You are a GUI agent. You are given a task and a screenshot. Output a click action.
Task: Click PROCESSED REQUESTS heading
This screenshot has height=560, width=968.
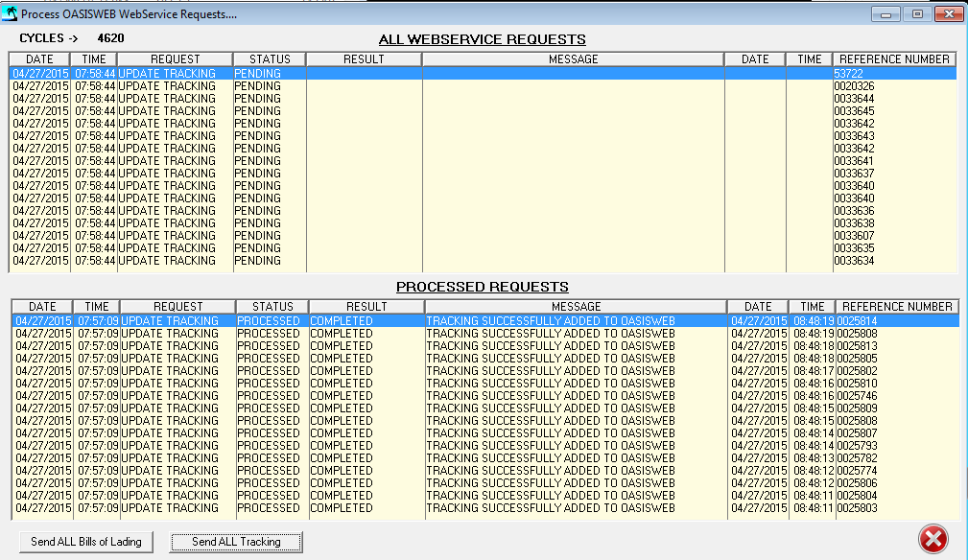[x=483, y=287]
